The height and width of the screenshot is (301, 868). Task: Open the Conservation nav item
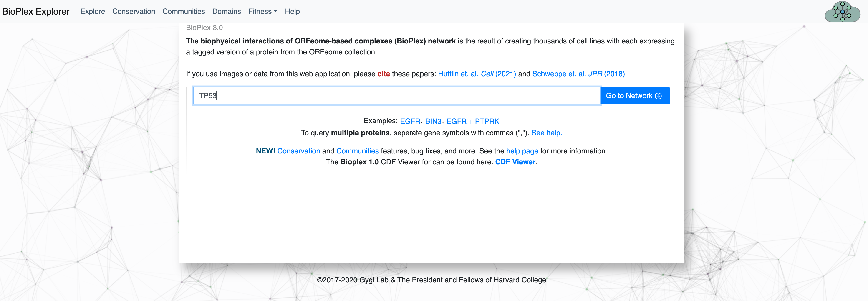point(134,11)
